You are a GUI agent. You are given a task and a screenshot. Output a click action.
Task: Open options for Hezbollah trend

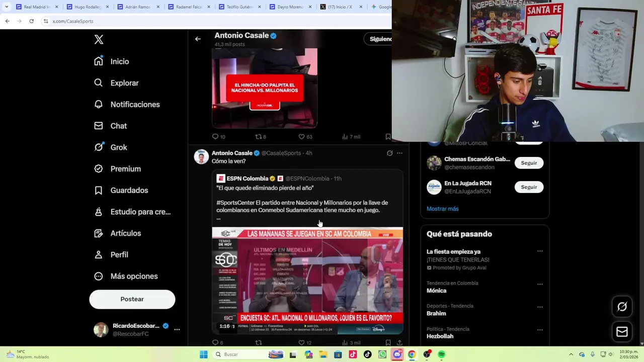point(540,330)
